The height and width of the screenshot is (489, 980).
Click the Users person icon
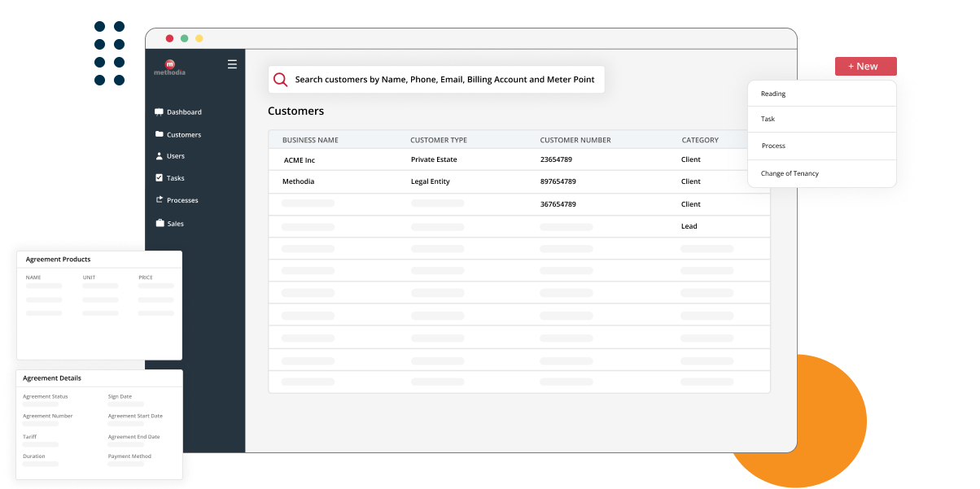point(159,155)
